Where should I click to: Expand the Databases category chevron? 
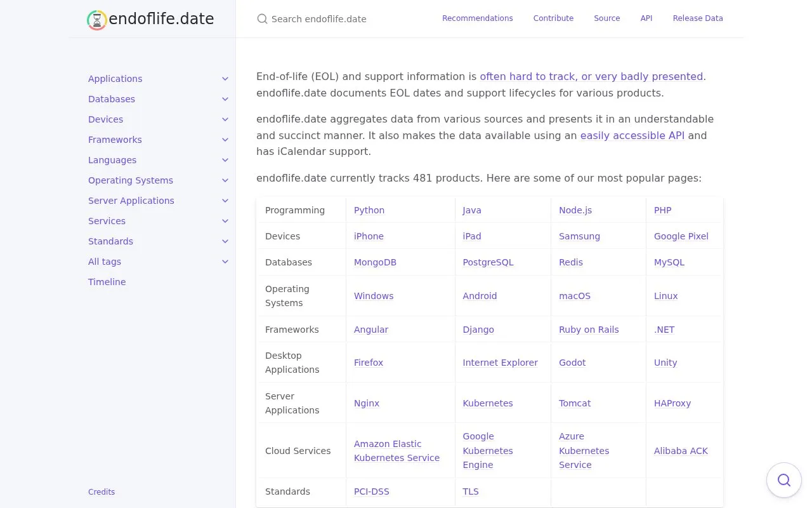pos(225,99)
